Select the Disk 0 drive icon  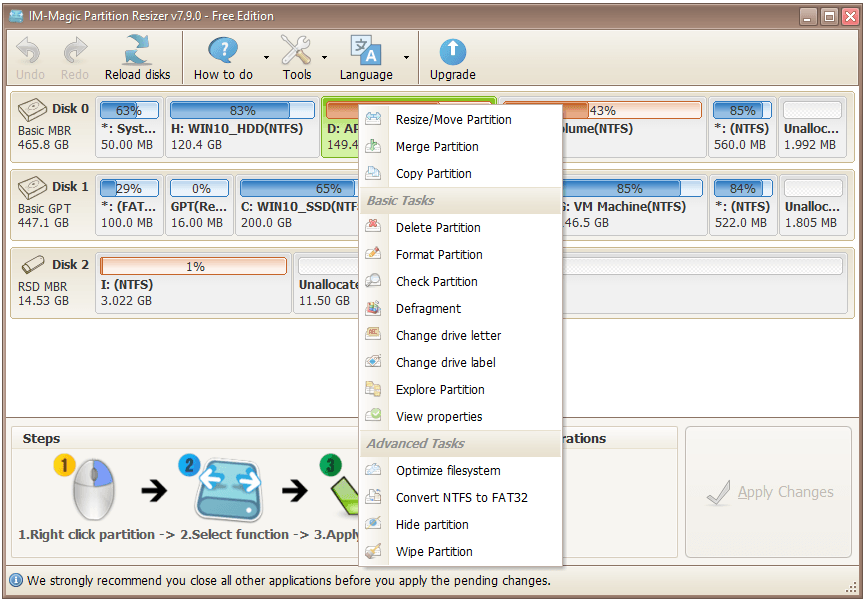tap(32, 109)
